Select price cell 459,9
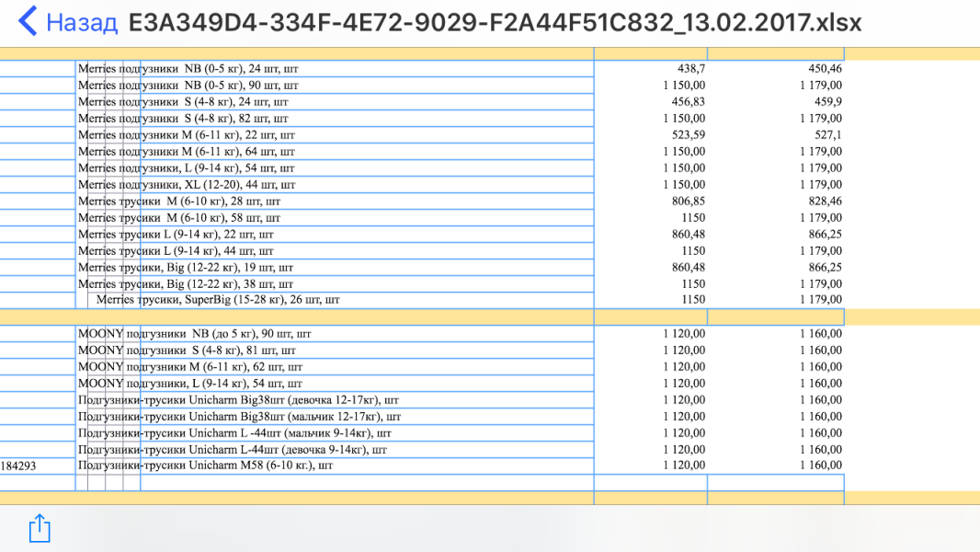Image resolution: width=980 pixels, height=552 pixels. (x=828, y=102)
